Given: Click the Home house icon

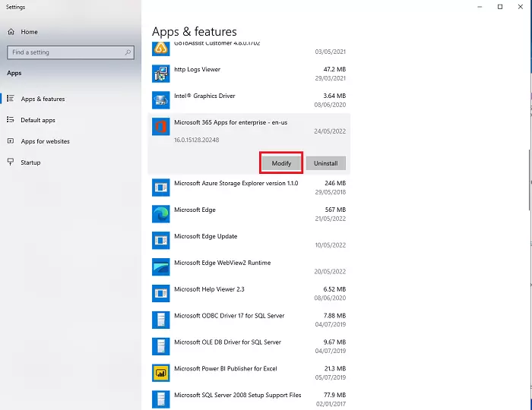Looking at the screenshot, I should point(11,32).
